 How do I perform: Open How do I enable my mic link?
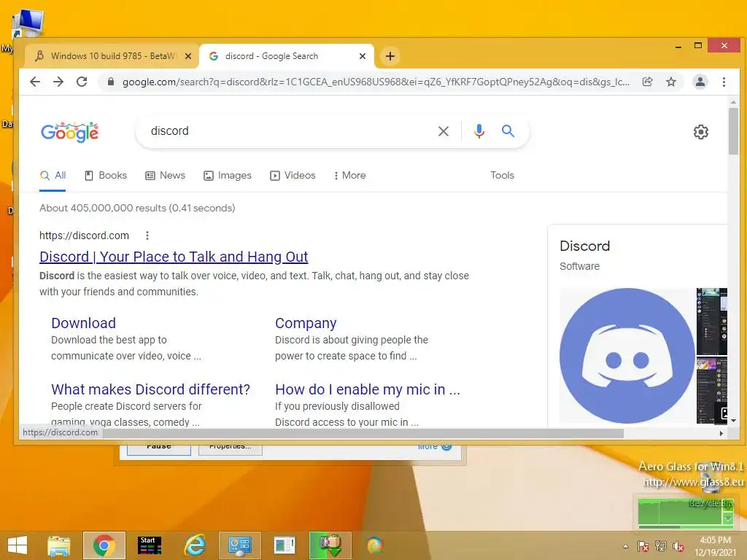(368, 389)
